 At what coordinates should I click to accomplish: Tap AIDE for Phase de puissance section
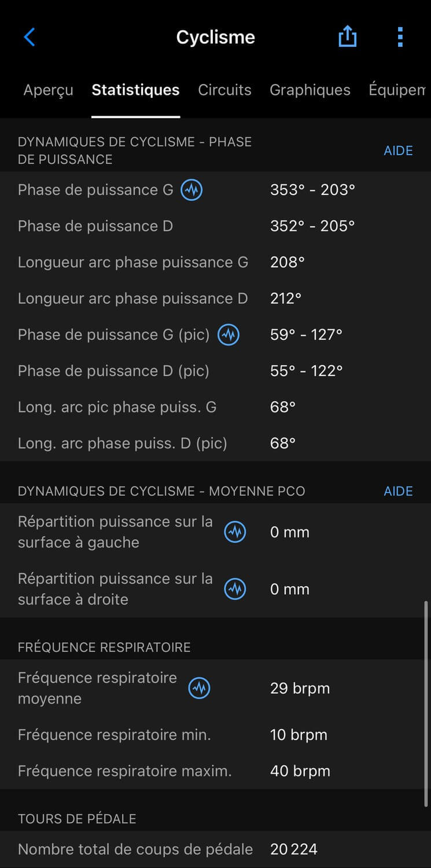coord(398,150)
